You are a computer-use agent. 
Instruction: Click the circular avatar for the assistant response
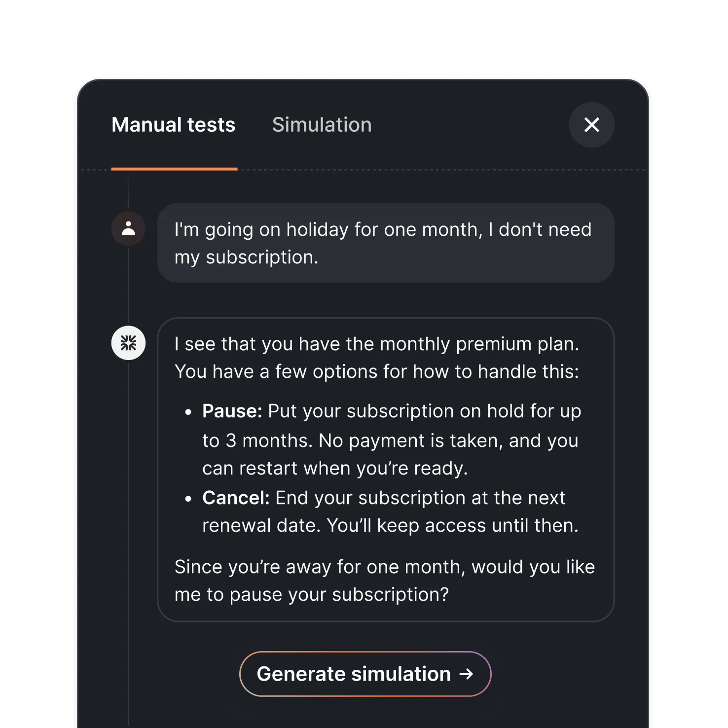tap(128, 342)
